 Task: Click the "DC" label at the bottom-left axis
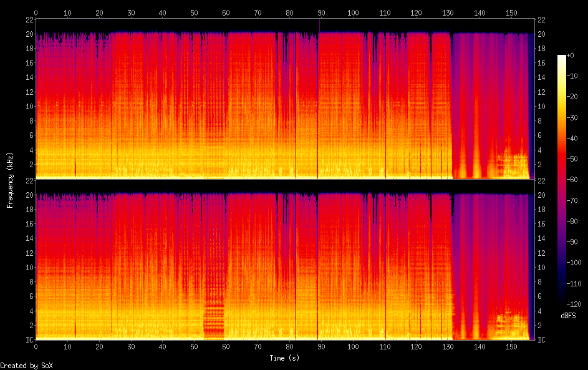28,340
